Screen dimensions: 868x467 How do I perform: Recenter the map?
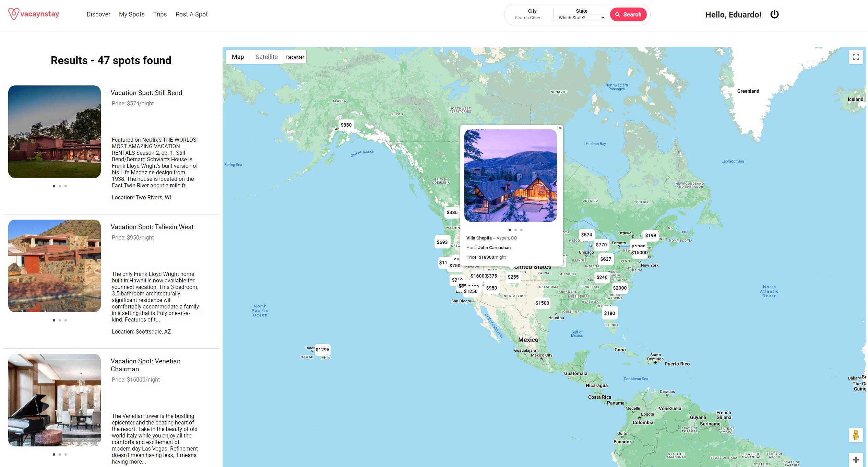[295, 57]
